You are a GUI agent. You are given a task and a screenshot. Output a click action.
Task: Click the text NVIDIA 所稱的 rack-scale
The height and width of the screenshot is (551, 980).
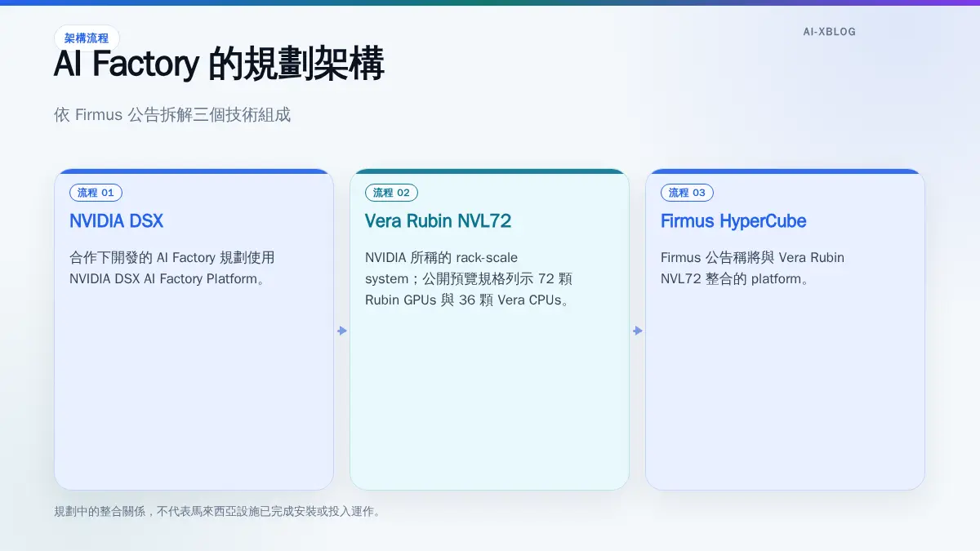tap(441, 258)
